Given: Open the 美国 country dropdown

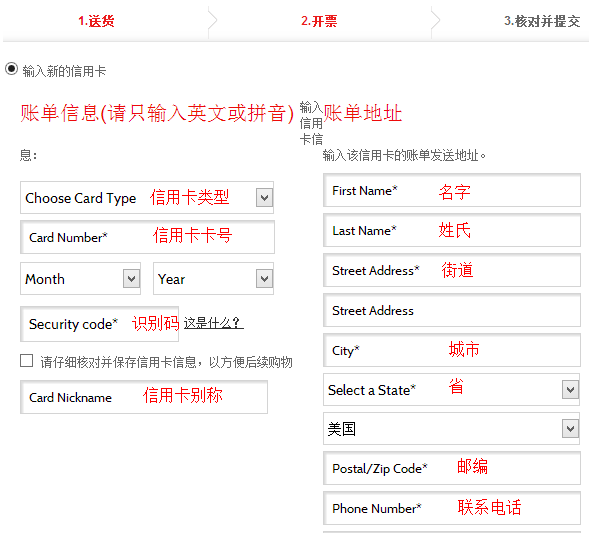Looking at the screenshot, I should pos(452,429).
